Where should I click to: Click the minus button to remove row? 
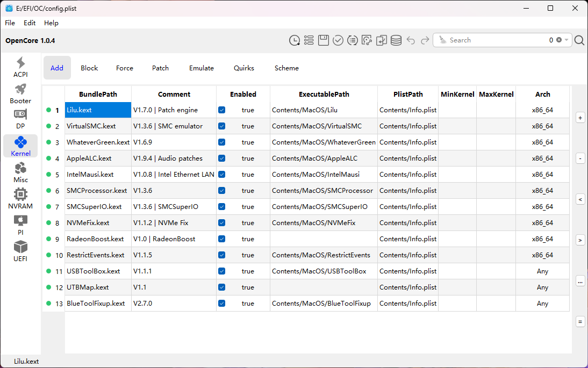[580, 158]
